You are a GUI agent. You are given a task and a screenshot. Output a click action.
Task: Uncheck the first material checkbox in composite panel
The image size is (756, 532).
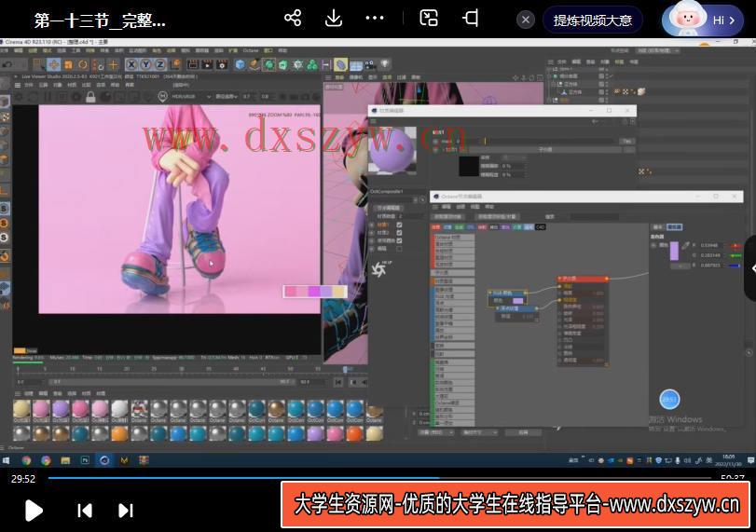(399, 225)
